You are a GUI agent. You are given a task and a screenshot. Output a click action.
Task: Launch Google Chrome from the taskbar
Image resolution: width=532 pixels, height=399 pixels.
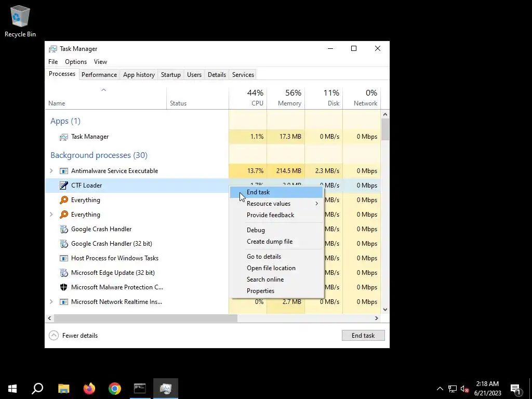[115, 389]
